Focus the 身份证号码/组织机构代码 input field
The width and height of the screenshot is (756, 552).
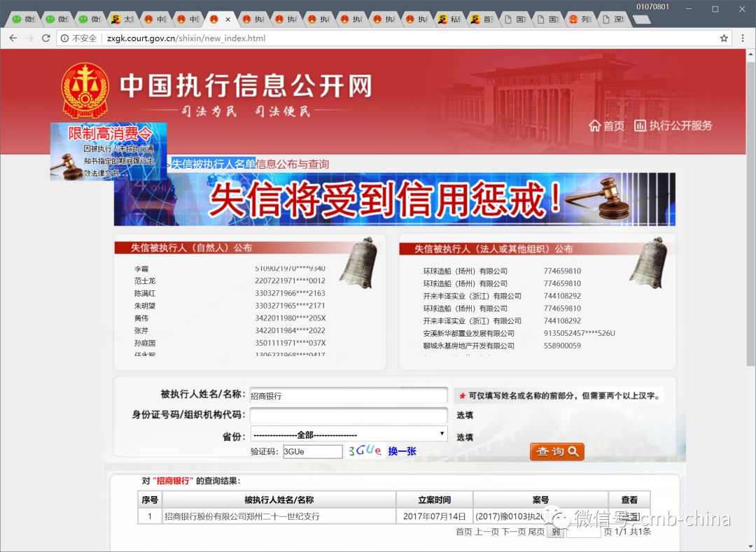tap(349, 415)
